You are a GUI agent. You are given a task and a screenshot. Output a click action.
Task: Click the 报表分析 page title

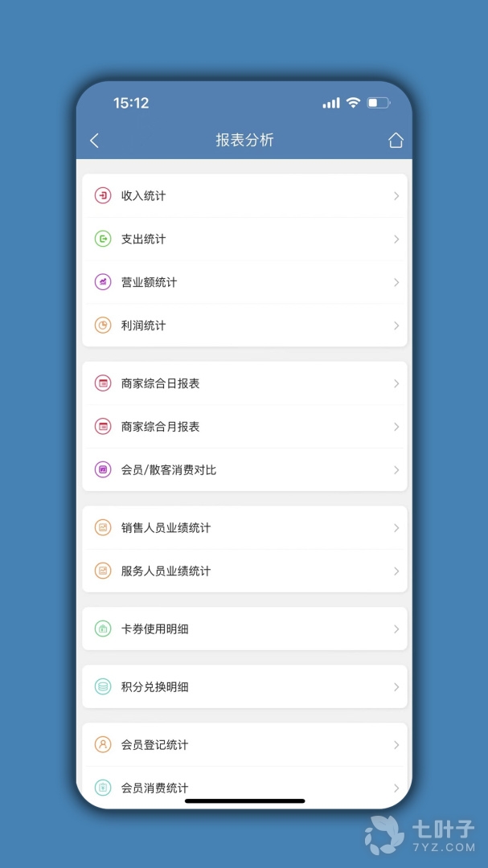(x=244, y=141)
